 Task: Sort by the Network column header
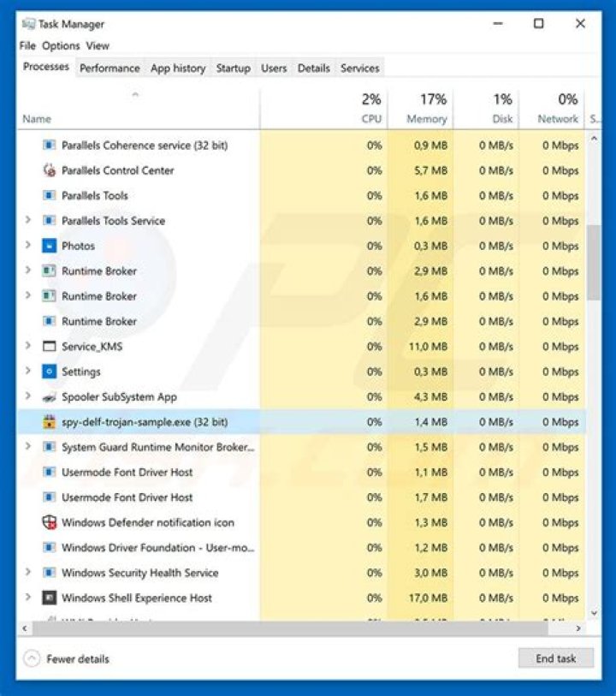pos(552,109)
